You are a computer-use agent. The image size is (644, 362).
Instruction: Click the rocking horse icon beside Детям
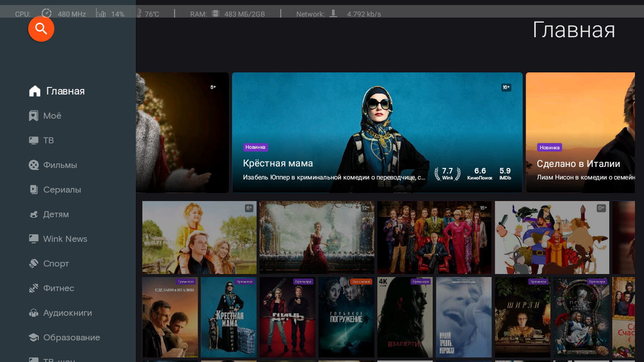pyautogui.click(x=34, y=214)
